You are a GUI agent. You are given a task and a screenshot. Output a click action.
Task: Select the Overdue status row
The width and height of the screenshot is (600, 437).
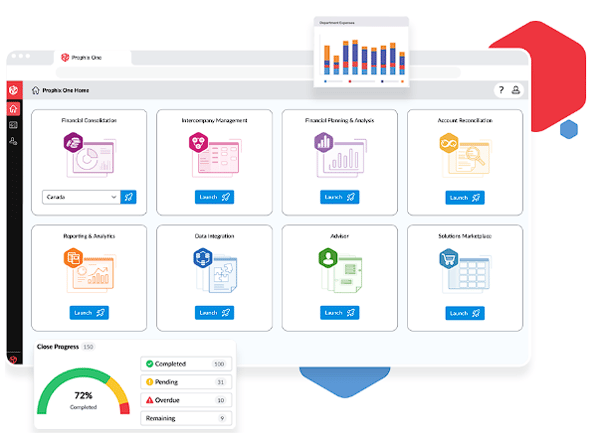tap(186, 400)
